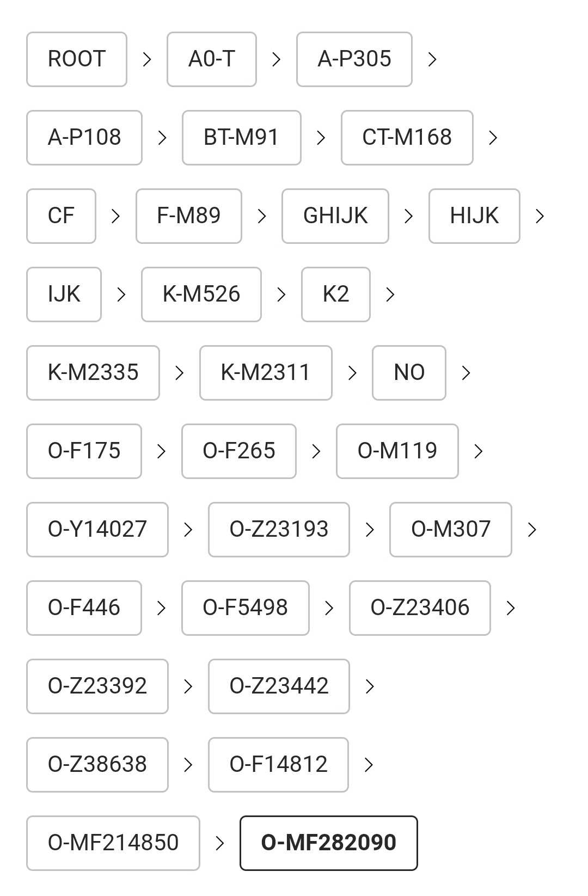Image resolution: width=588 pixels, height=896 pixels.
Task: Select the CT-M168 node
Action: (x=407, y=138)
